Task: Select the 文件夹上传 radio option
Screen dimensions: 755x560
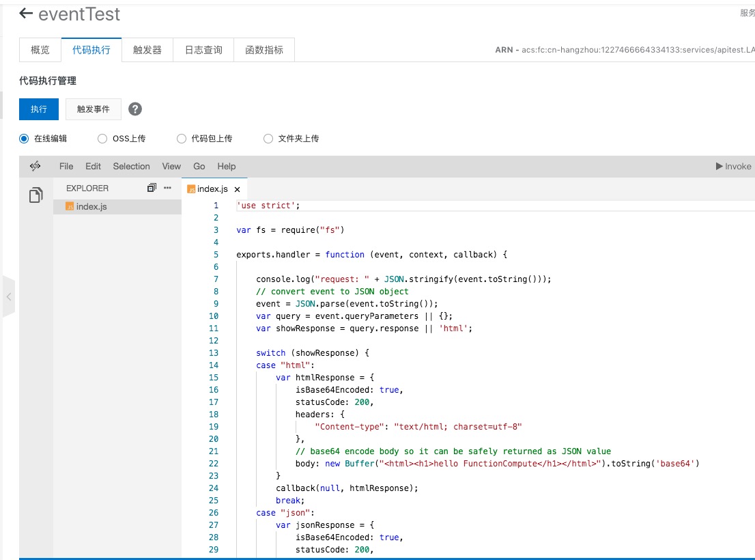Action: pos(268,139)
